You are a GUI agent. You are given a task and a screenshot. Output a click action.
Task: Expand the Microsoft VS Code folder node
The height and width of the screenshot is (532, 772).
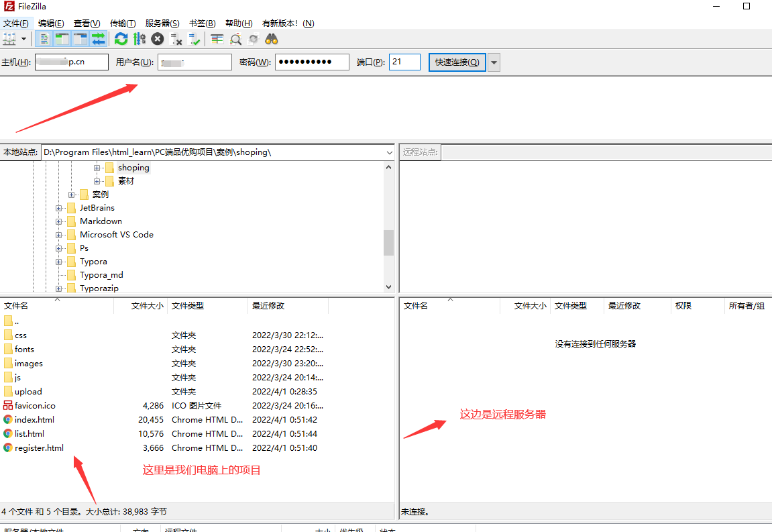pyautogui.click(x=58, y=235)
